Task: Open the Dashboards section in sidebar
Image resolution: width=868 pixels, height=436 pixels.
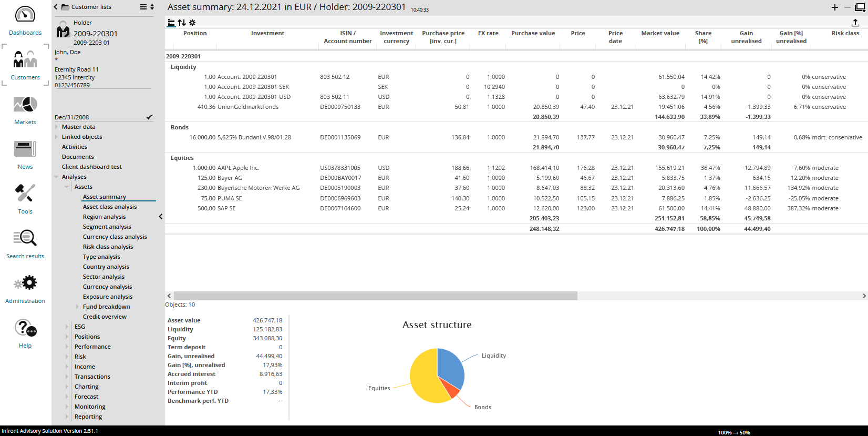Action: 25,21
